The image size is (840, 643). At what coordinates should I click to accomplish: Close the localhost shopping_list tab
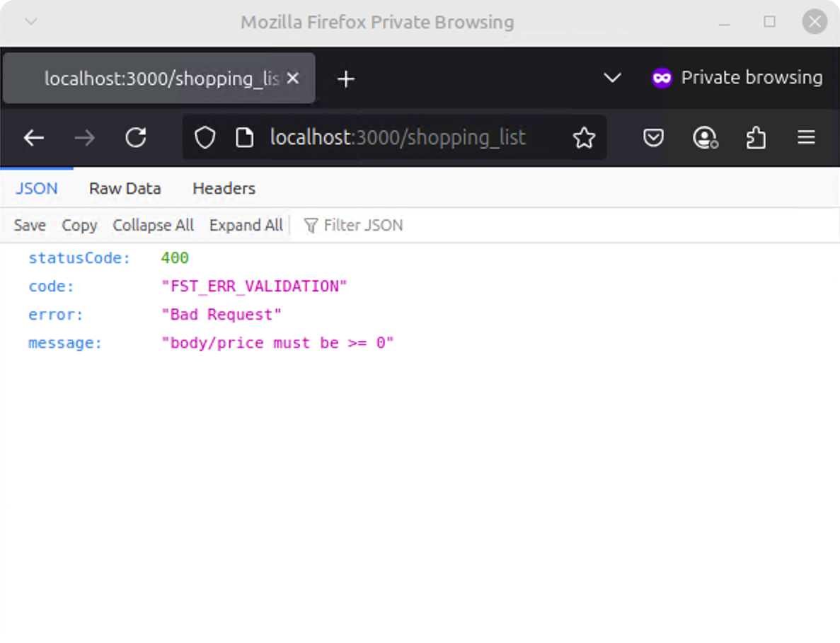point(293,79)
